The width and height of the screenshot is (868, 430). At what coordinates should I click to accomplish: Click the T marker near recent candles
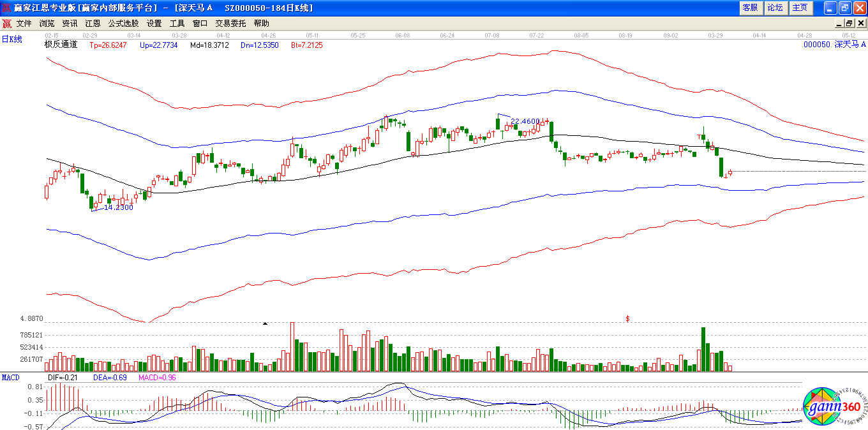pos(699,137)
